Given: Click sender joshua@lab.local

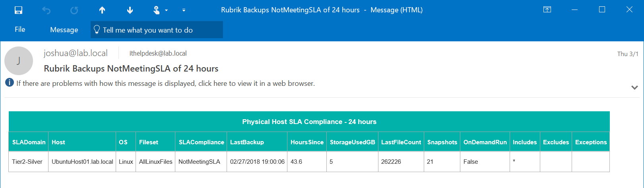Looking at the screenshot, I should click(76, 53).
